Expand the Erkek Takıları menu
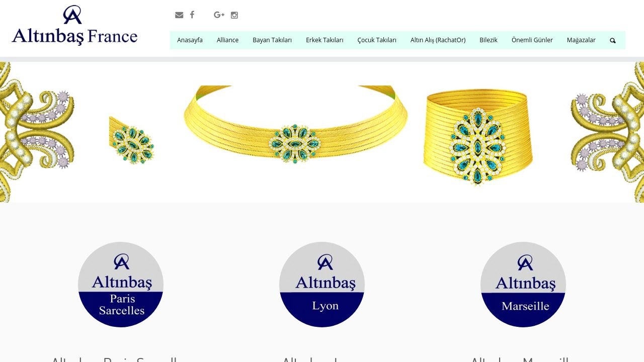The width and height of the screenshot is (644, 362). tap(325, 40)
